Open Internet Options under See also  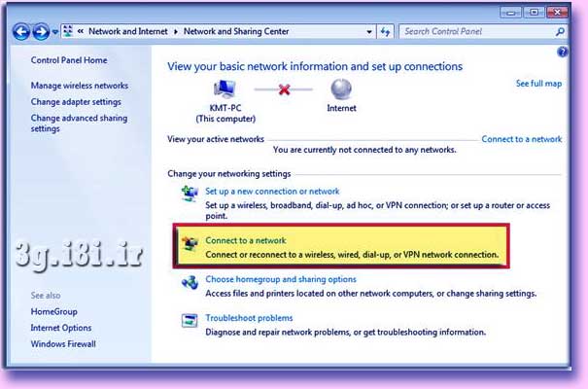pos(61,328)
